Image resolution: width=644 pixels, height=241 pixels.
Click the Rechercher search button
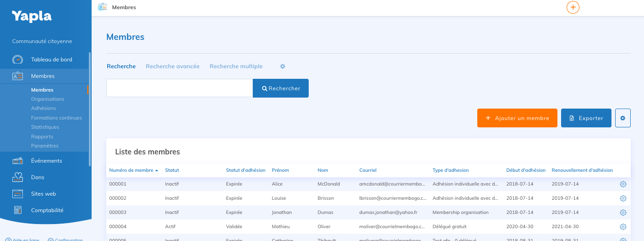281,88
